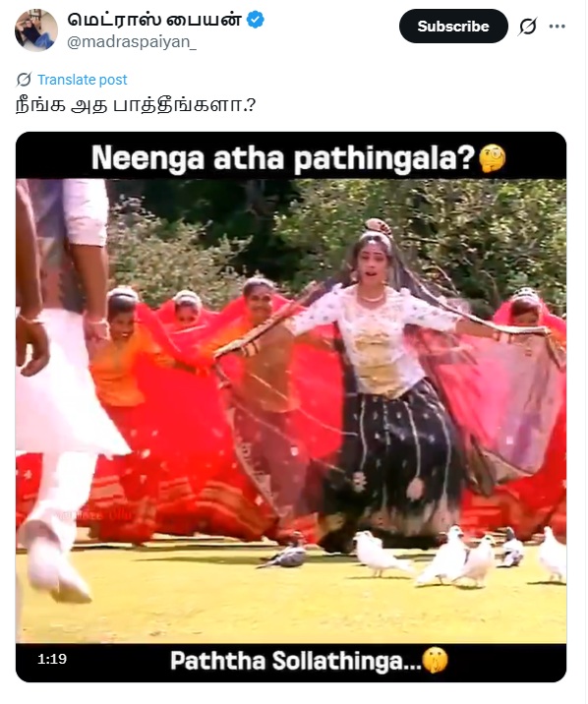Click the blue verified badge
The image size is (588, 704).
click(256, 20)
